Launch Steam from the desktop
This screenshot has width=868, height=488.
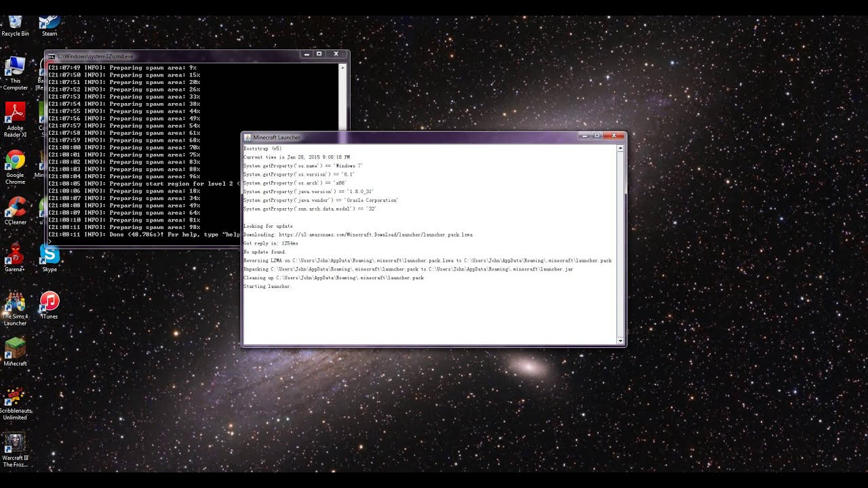[x=50, y=26]
